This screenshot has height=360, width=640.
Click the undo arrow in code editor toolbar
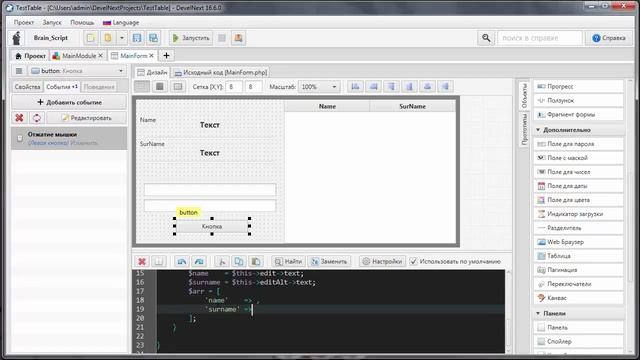coord(182,261)
